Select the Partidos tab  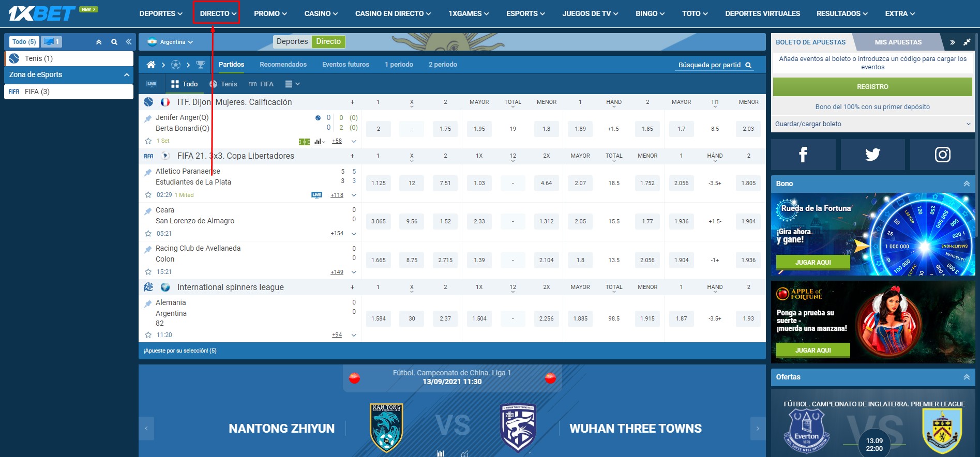click(x=232, y=65)
